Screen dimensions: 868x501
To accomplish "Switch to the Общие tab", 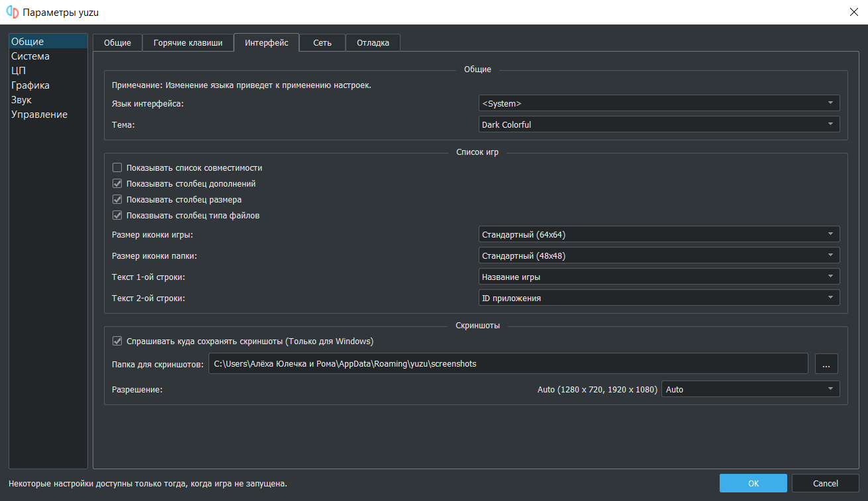I will click(x=117, y=43).
